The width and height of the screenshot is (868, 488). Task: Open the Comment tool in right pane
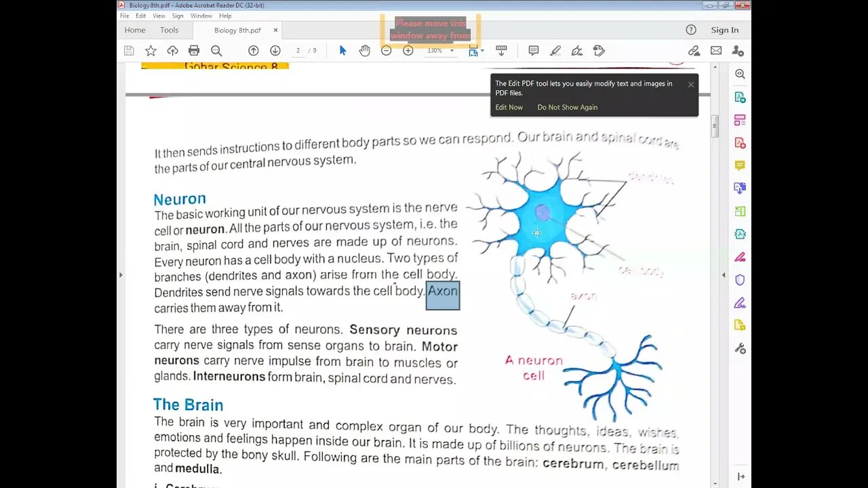tap(740, 166)
